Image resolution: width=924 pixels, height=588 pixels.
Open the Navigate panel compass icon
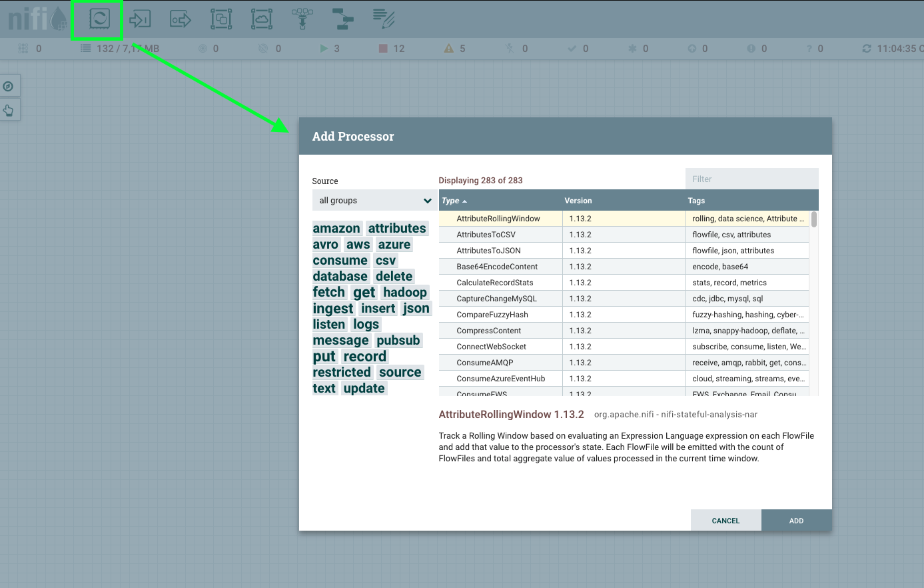tap(9, 87)
